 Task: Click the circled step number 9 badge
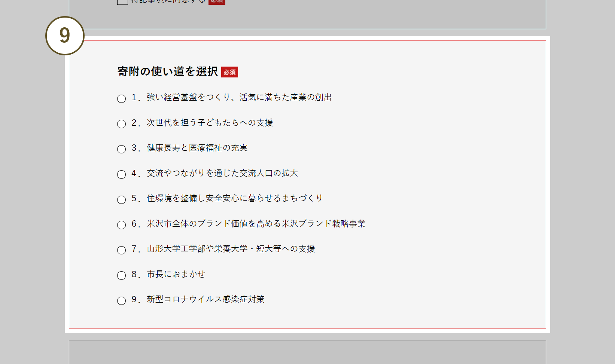coord(65,36)
